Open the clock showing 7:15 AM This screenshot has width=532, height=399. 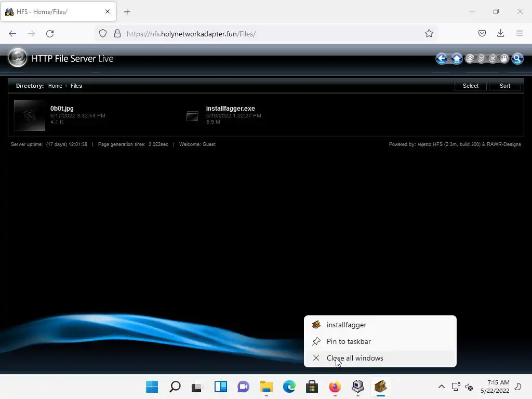pyautogui.click(x=495, y=387)
